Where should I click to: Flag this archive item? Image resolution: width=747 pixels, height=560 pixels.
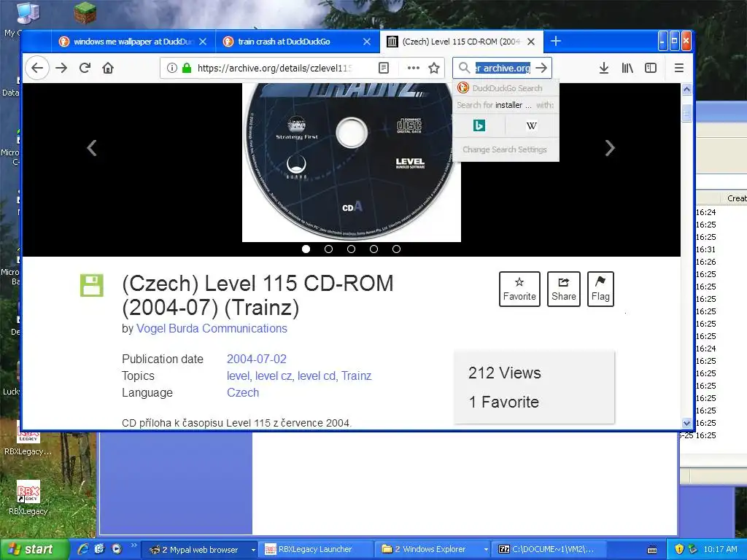tap(600, 289)
